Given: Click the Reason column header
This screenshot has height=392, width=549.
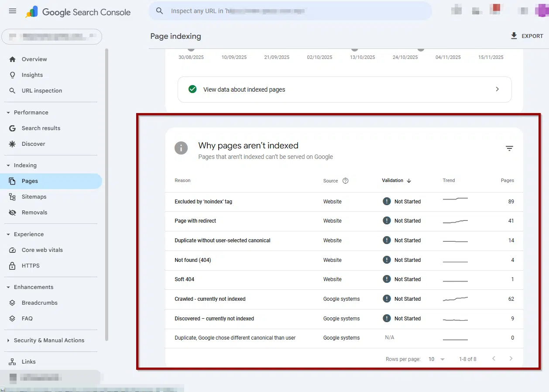Looking at the screenshot, I should tap(182, 180).
